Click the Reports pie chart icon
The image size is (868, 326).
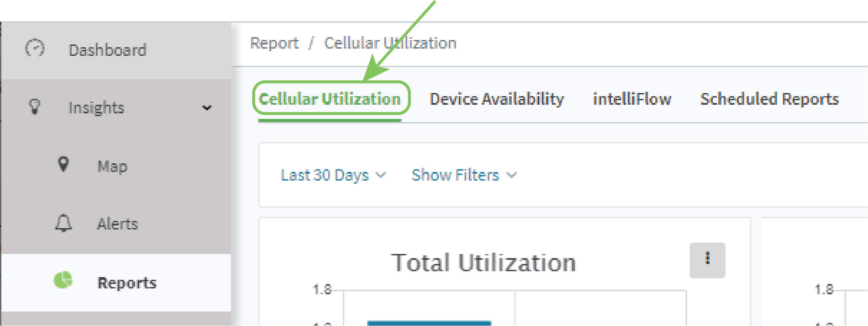coord(63,280)
